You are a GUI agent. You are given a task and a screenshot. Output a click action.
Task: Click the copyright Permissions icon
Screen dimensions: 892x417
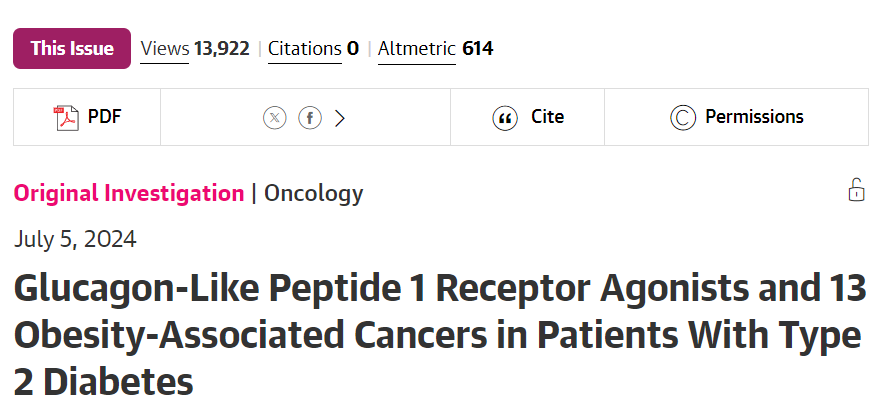[682, 118]
